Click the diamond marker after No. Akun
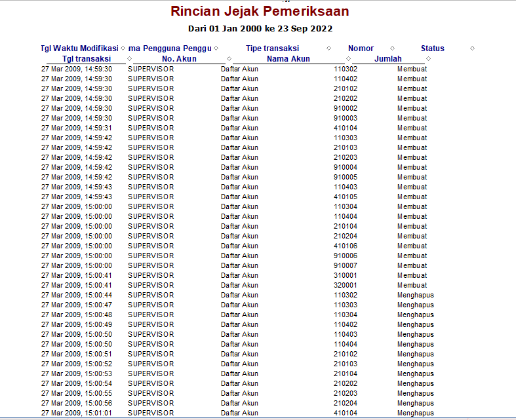The height and width of the screenshot is (420, 516). (229, 59)
